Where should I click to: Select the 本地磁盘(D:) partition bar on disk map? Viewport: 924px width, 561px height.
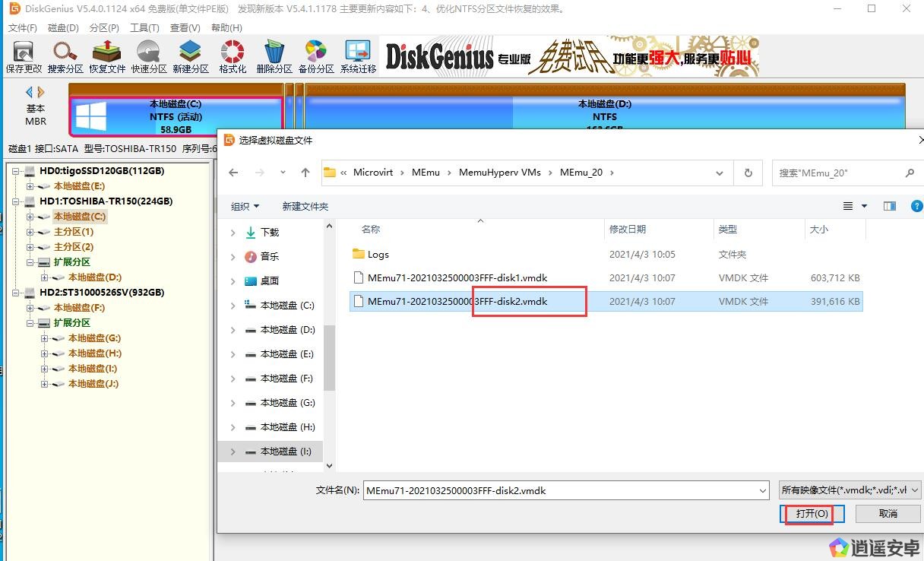coord(604,116)
